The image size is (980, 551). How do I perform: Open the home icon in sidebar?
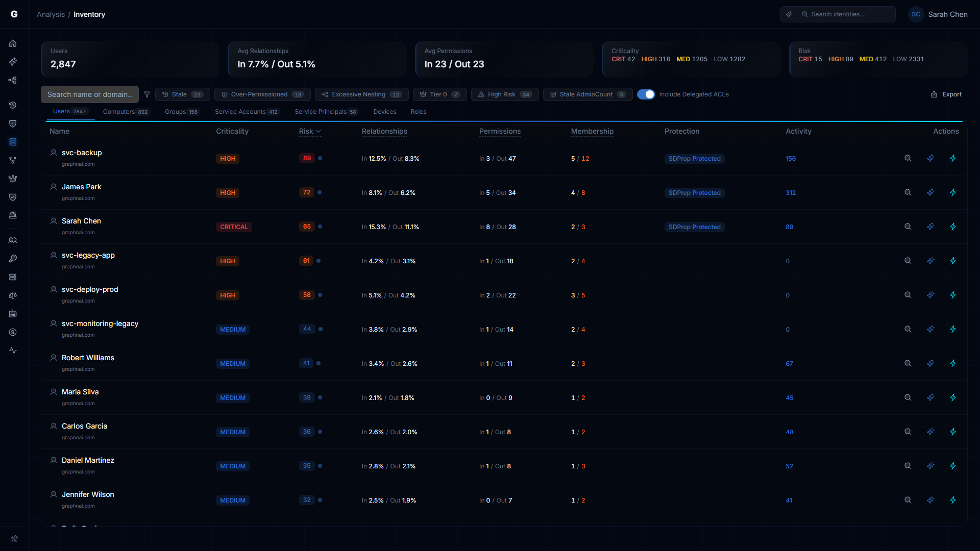tap(13, 43)
